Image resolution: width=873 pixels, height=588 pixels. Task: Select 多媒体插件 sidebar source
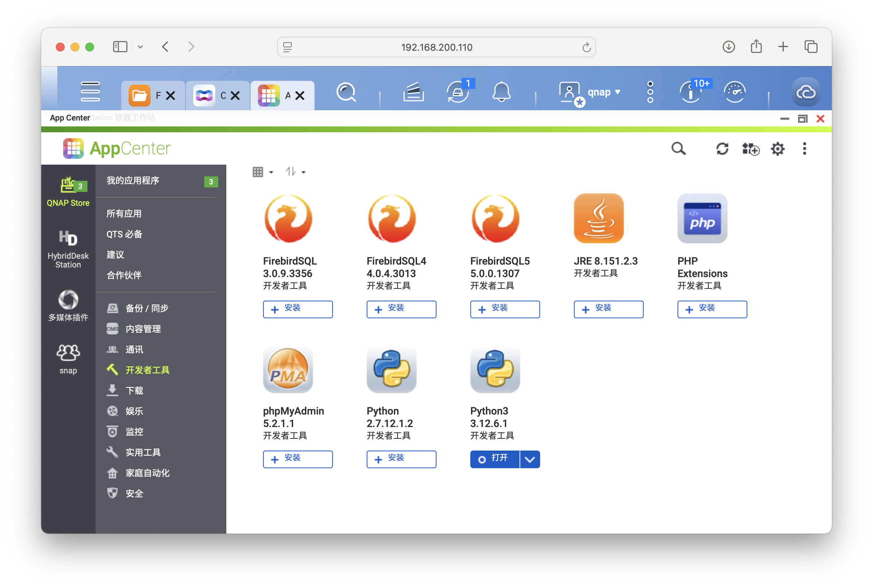(x=68, y=305)
